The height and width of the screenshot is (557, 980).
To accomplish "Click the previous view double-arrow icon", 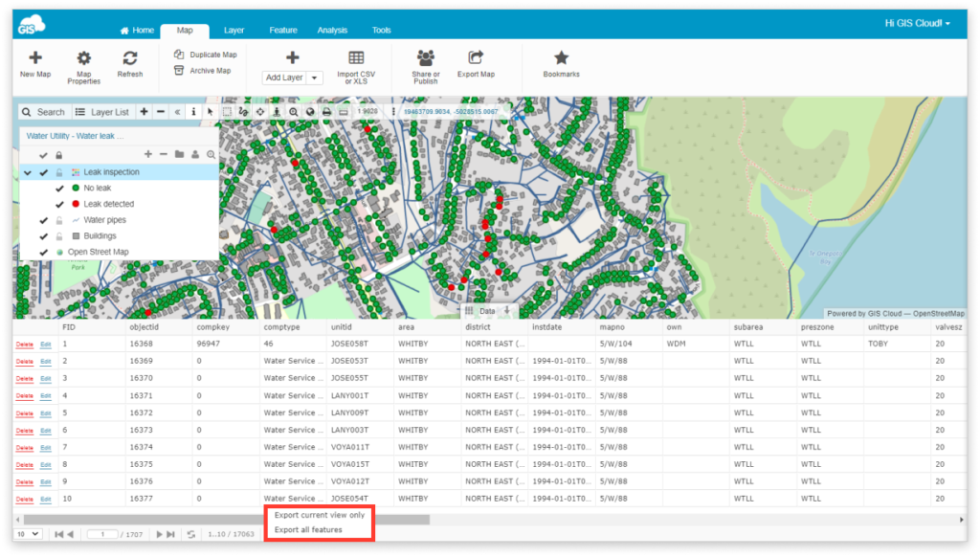I will point(177,112).
